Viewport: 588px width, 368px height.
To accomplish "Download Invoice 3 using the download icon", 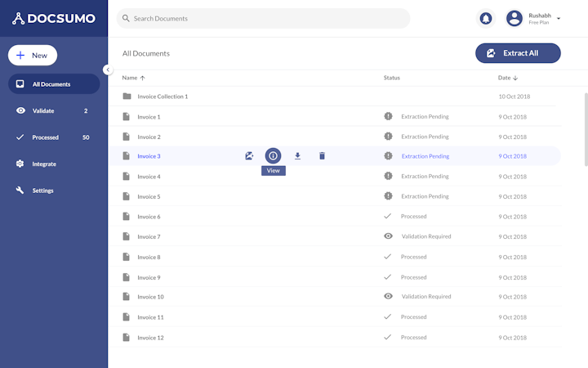I will (x=297, y=156).
